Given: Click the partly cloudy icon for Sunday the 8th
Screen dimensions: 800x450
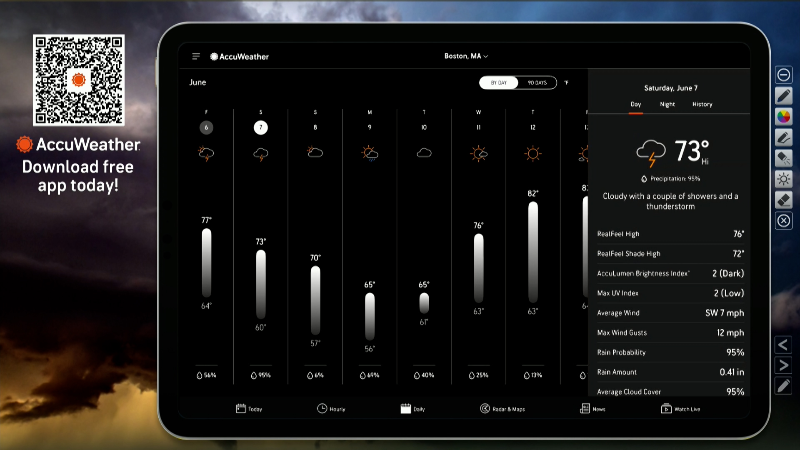Looking at the screenshot, I should (x=315, y=152).
